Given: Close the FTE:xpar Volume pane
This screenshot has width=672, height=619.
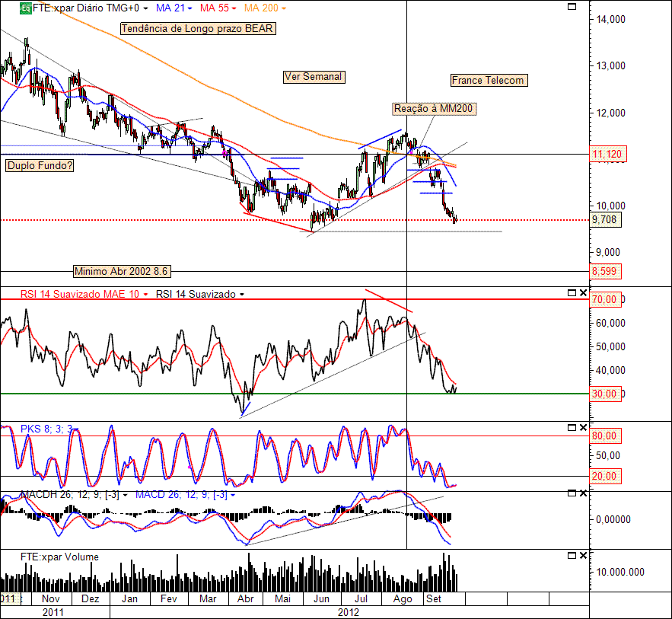Looking at the screenshot, I should 583,556.
